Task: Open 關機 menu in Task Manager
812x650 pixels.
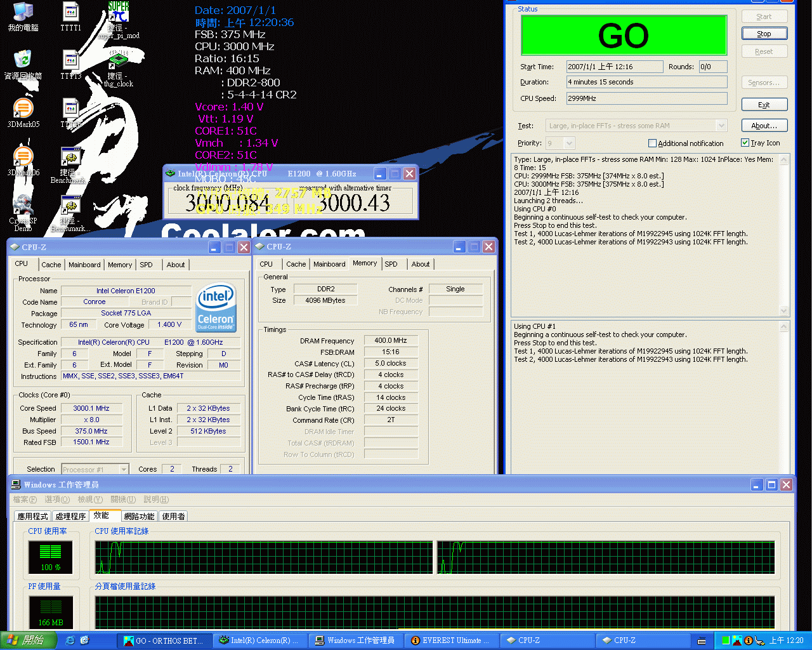Action: [123, 500]
